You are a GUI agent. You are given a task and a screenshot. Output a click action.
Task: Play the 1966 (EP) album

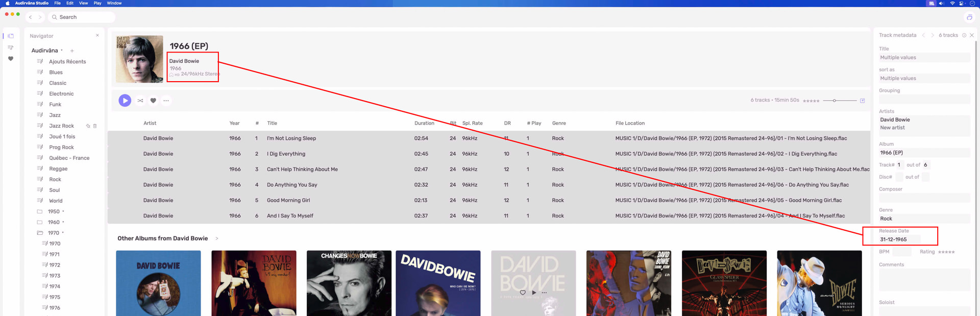[x=125, y=101]
